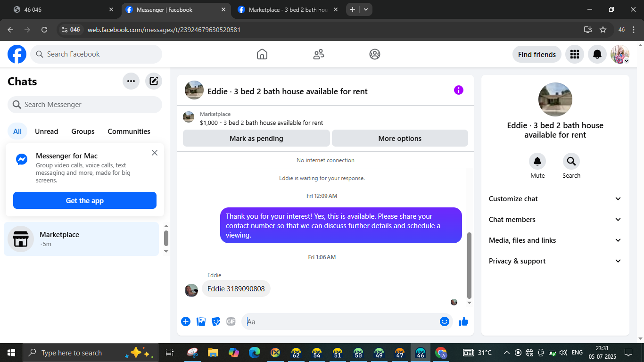Click the Search Facebook field

(96, 54)
